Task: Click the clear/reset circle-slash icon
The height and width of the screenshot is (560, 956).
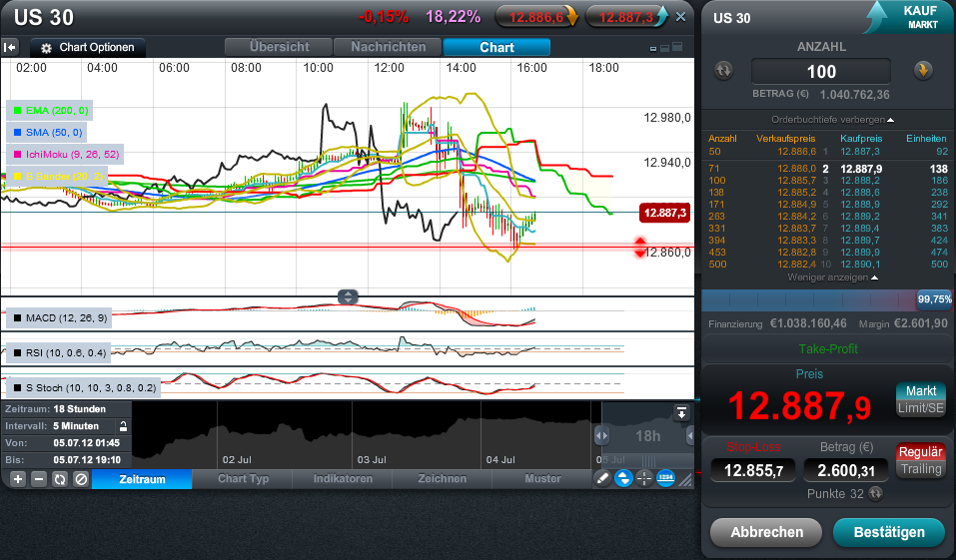Action: pyautogui.click(x=81, y=479)
